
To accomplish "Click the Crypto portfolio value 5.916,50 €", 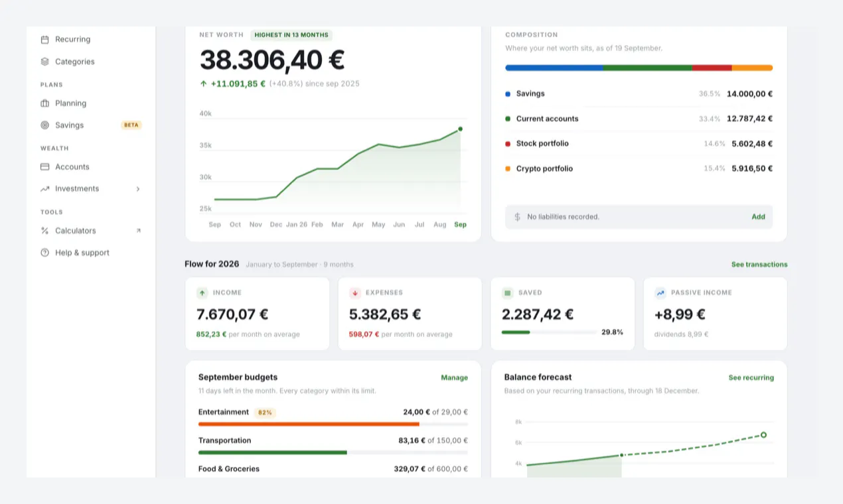I will [752, 169].
